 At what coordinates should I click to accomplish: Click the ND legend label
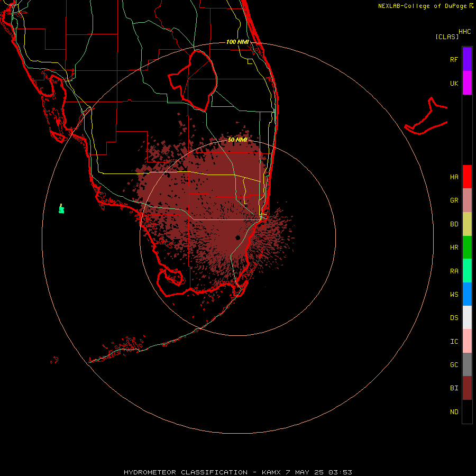pyautogui.click(x=454, y=411)
